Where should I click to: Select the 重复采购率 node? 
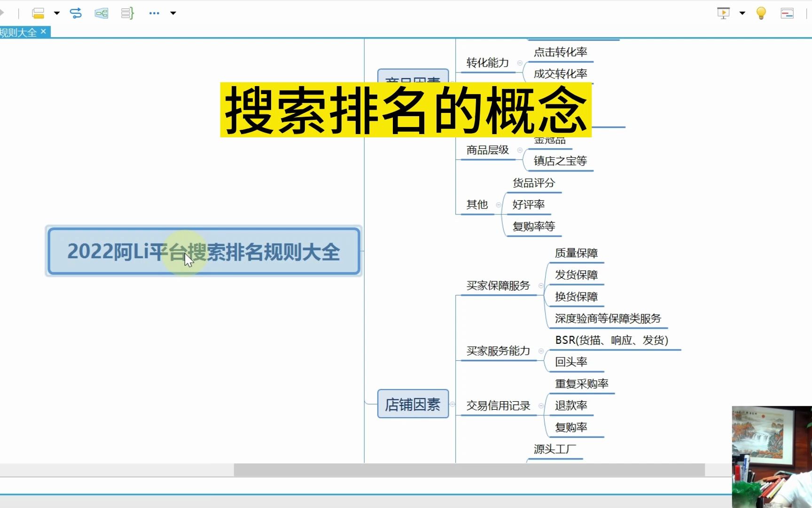582,383
